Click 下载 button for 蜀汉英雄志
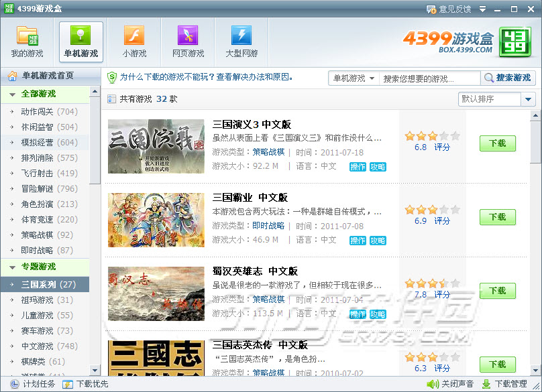Screen dimensions: 542x392 [x=498, y=291]
